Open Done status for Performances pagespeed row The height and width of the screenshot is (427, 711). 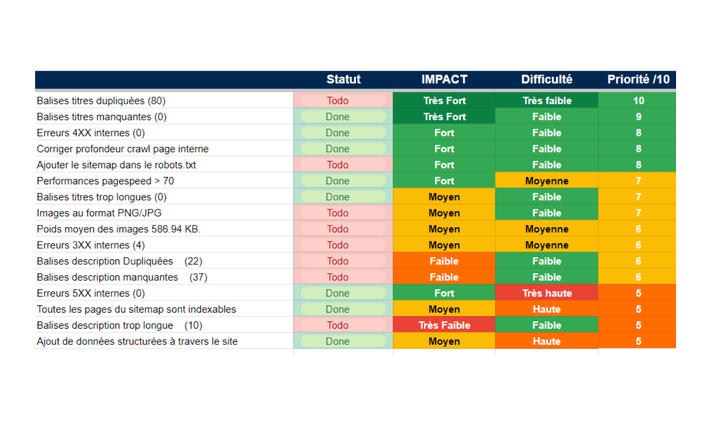[x=338, y=181]
